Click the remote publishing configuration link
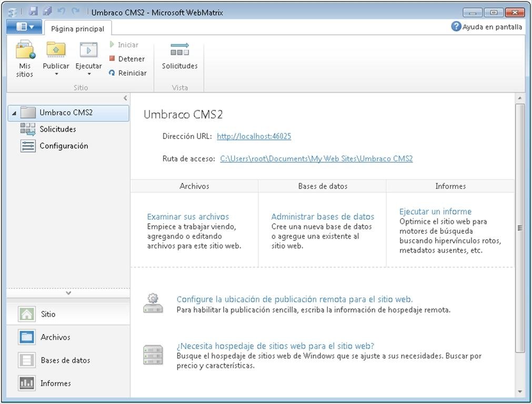The image size is (532, 404). (295, 299)
